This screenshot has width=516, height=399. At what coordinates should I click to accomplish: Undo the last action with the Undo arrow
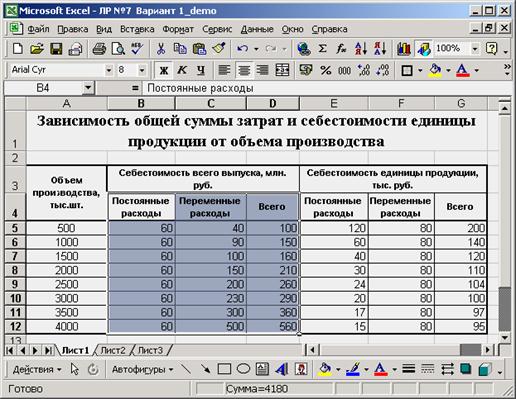coord(242,49)
